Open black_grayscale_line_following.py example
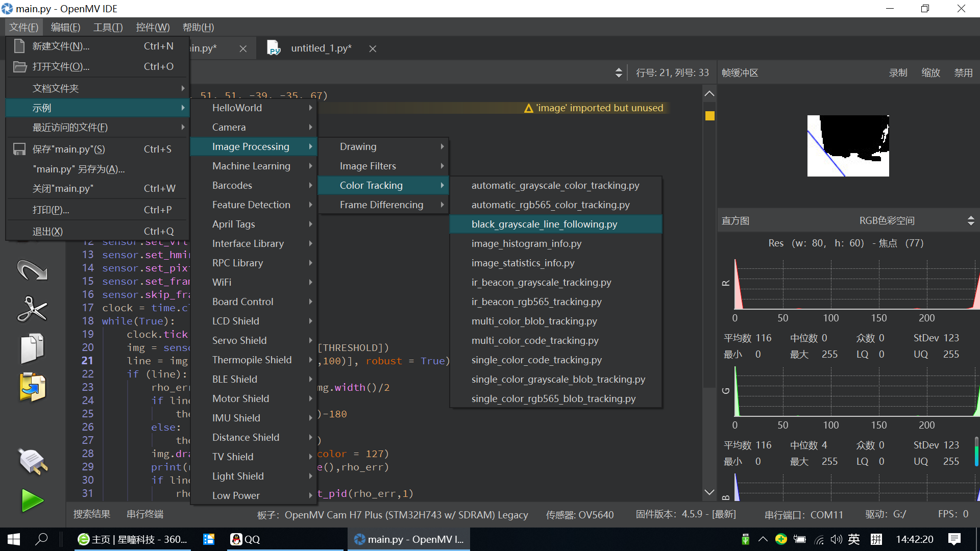Image resolution: width=980 pixels, height=551 pixels. 556,224
